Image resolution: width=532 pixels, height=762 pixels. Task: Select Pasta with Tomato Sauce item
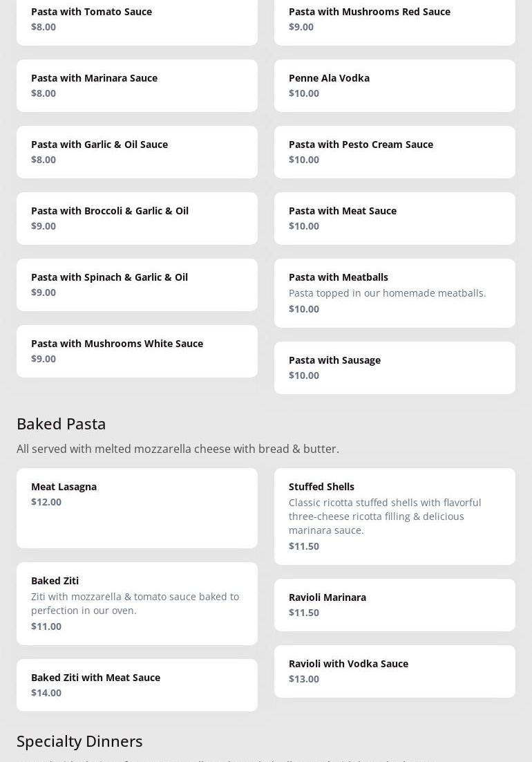(137, 19)
